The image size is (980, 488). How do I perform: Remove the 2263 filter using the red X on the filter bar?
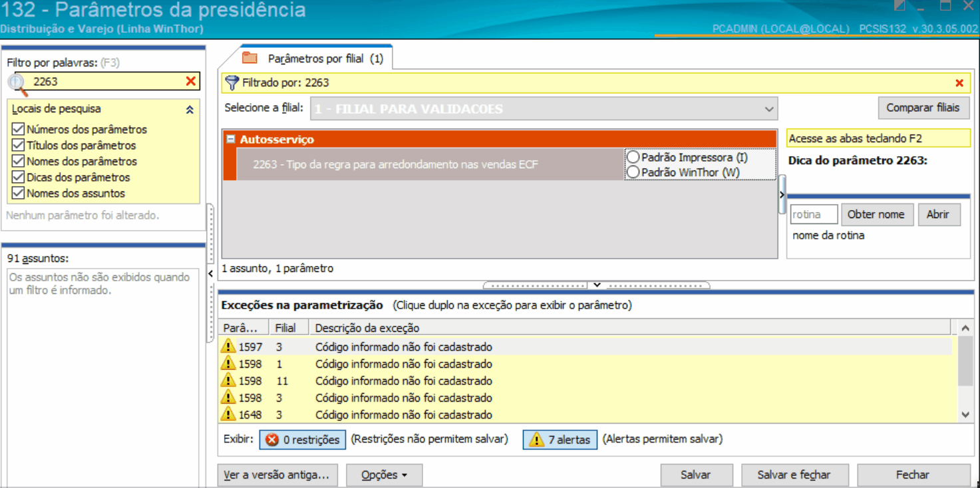pyautogui.click(x=959, y=83)
